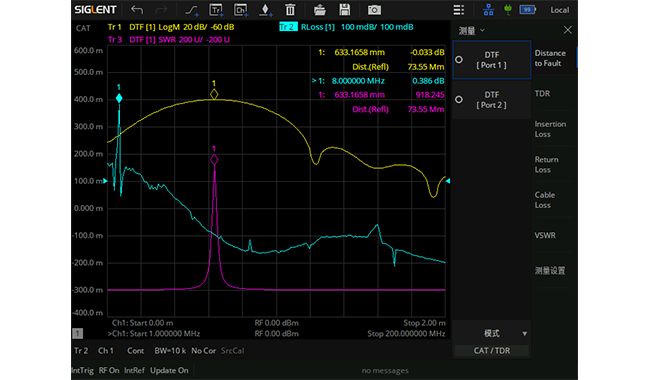This screenshot has height=380, width=650.
Task: Click the battery level icon
Action: [x=528, y=10]
